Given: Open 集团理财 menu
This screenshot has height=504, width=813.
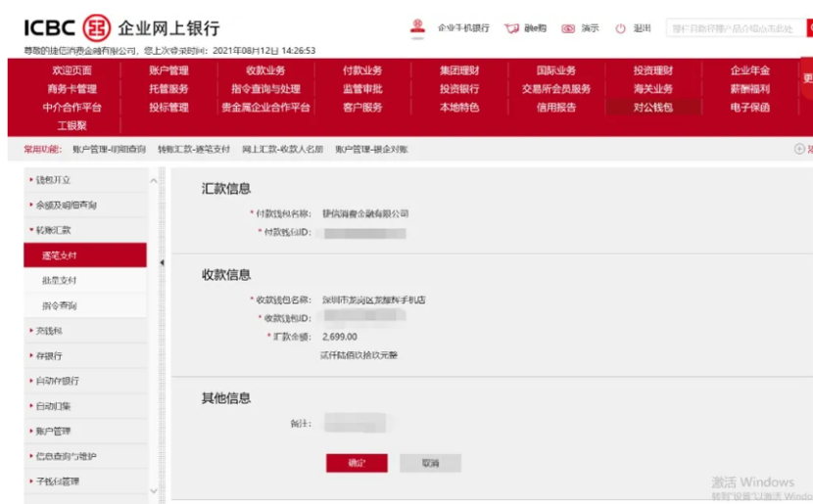Looking at the screenshot, I should [459, 70].
